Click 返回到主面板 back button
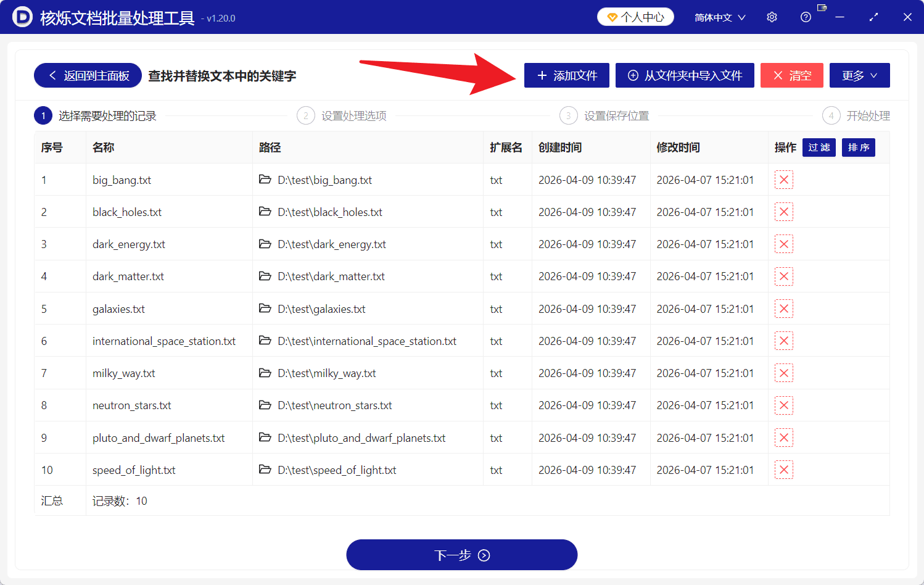The height and width of the screenshot is (585, 924). (x=87, y=75)
